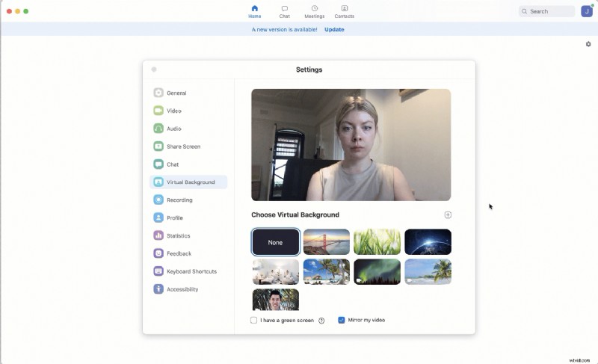The width and height of the screenshot is (598, 364).
Task: Choose the palm tree beach video background
Action: click(x=428, y=272)
